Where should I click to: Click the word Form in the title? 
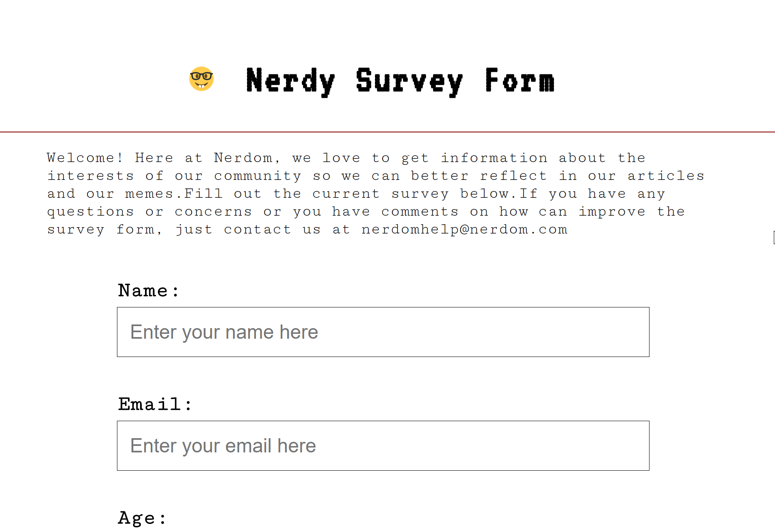tap(520, 80)
